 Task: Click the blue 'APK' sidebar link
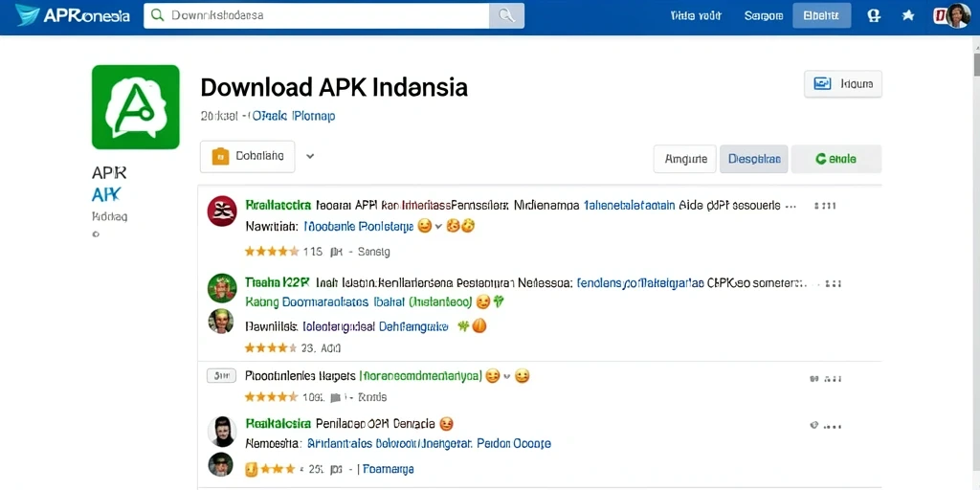(105, 195)
